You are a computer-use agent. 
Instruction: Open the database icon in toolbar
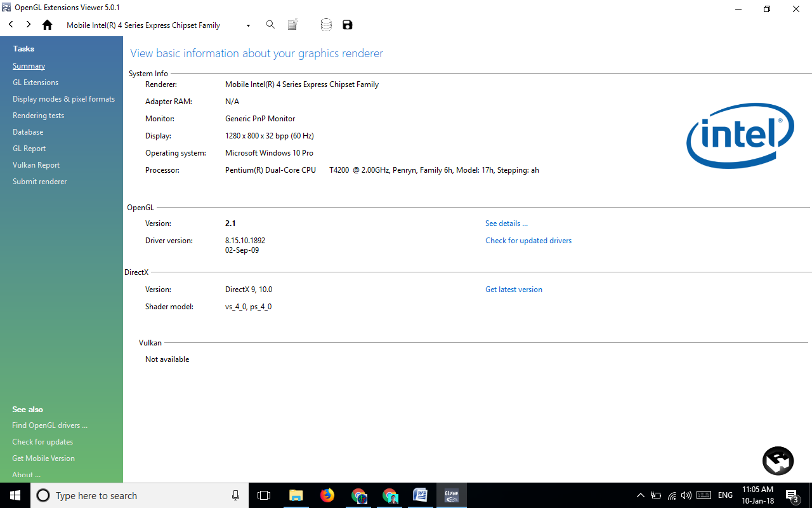[x=326, y=25]
